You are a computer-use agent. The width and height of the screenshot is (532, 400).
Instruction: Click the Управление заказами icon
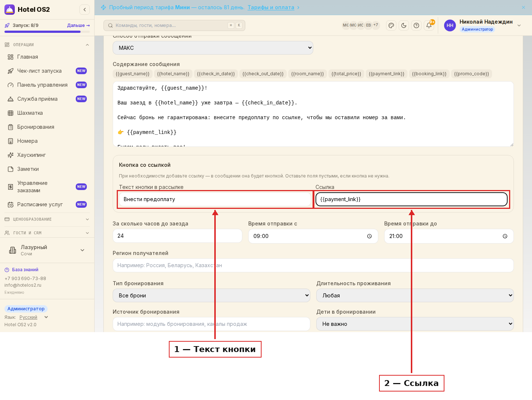click(11, 187)
